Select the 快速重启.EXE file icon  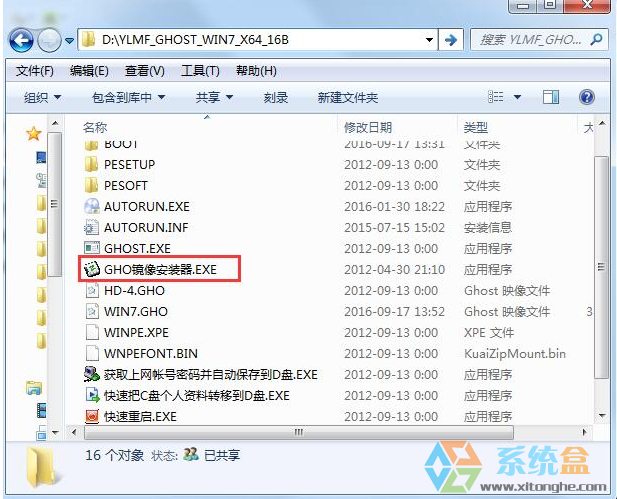tap(92, 416)
